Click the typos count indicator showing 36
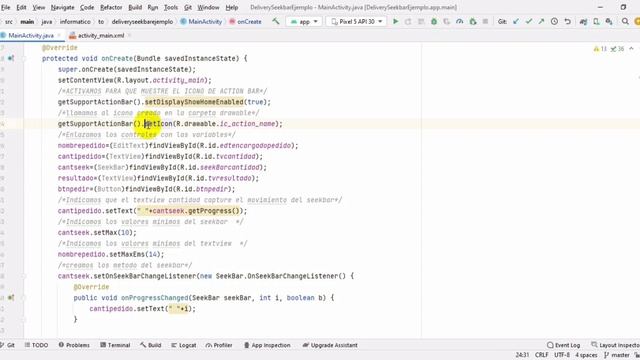 click(617, 49)
